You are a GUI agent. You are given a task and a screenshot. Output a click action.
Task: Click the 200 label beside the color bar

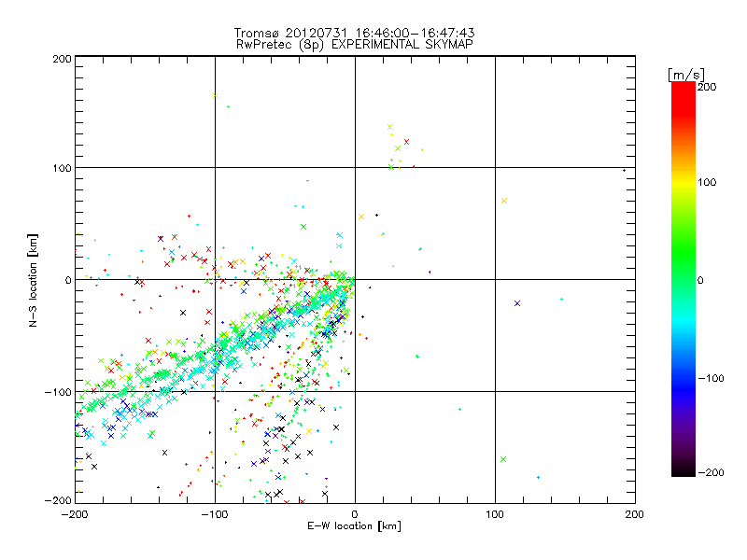click(x=707, y=87)
